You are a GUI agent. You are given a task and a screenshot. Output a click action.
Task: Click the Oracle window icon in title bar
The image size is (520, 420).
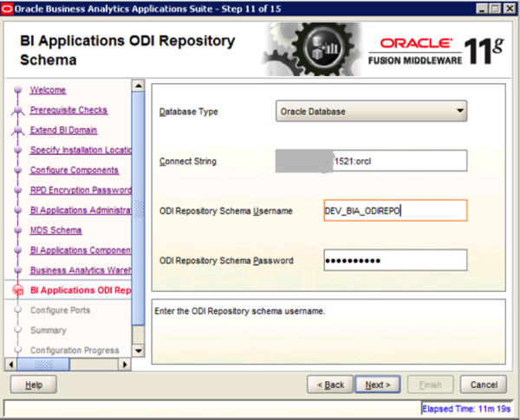[9, 9]
